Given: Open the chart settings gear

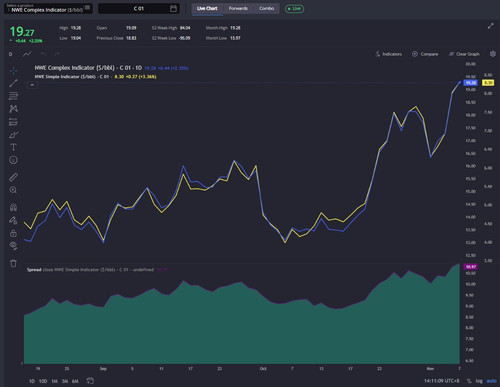Looking at the screenshot, I should click(493, 54).
